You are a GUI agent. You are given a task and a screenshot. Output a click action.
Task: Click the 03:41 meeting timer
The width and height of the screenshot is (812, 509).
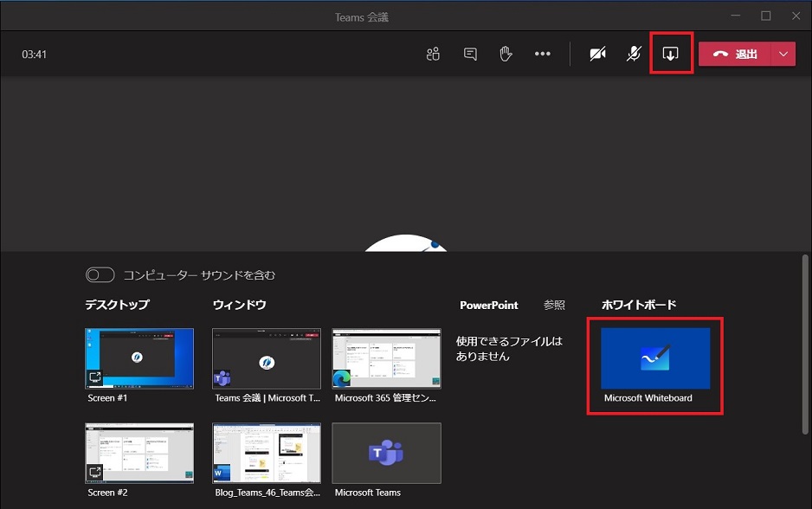[x=34, y=55]
